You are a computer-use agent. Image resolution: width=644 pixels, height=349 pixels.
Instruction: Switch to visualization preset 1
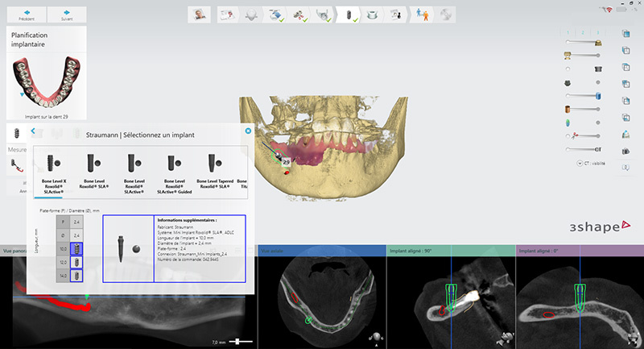tap(568, 32)
